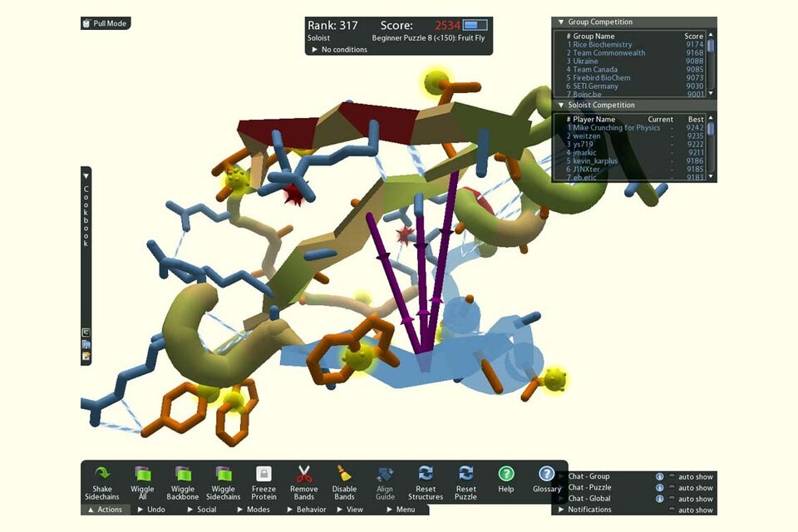The height and width of the screenshot is (532, 798).
Task: Open the View menu
Action: (x=350, y=509)
